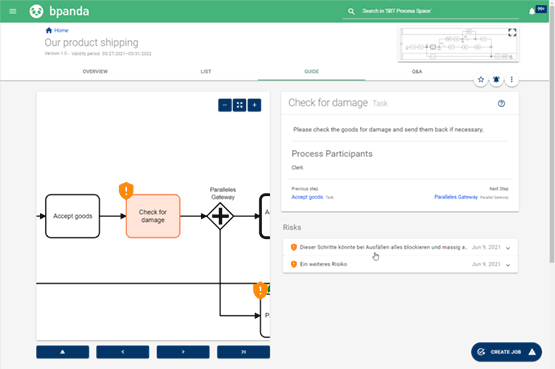Expand the 'Dieser Schritte könnte' risk chevron
This screenshot has width=555, height=369.
tap(508, 248)
